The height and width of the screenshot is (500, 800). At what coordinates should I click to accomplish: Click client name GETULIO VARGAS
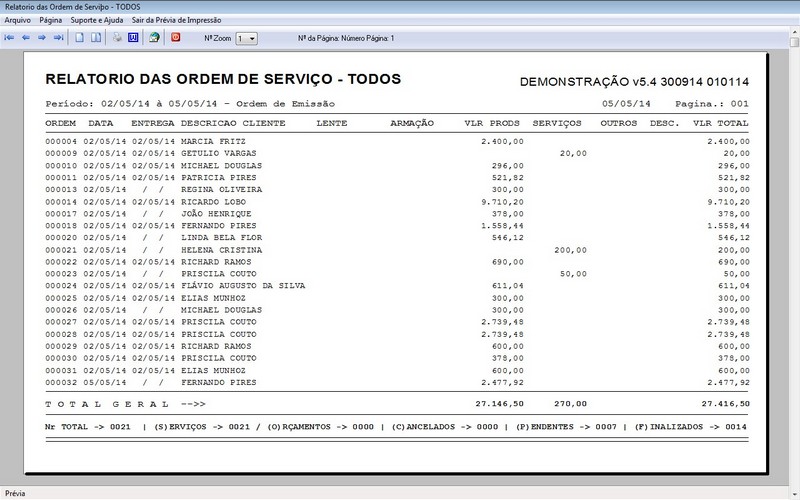(219, 153)
